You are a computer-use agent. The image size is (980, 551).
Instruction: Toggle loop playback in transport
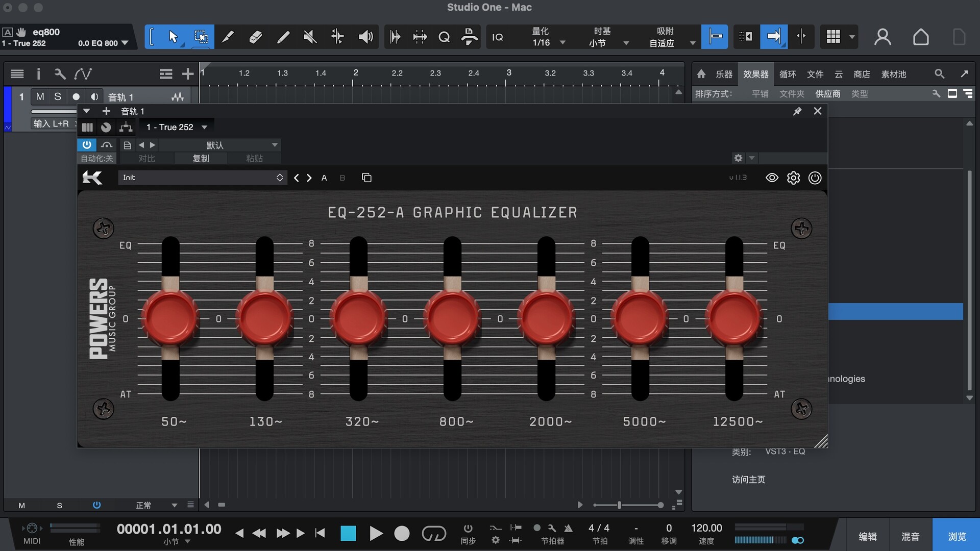[433, 534]
